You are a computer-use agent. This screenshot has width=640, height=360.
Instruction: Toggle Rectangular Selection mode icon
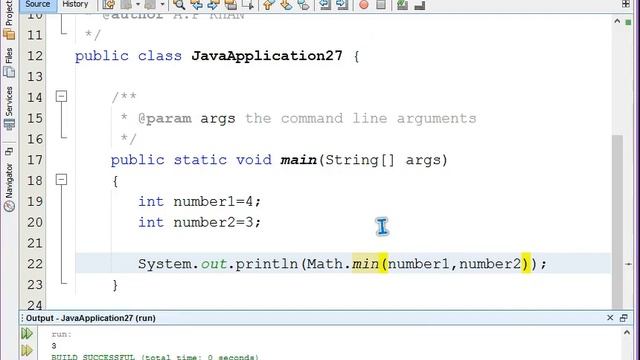248,4
